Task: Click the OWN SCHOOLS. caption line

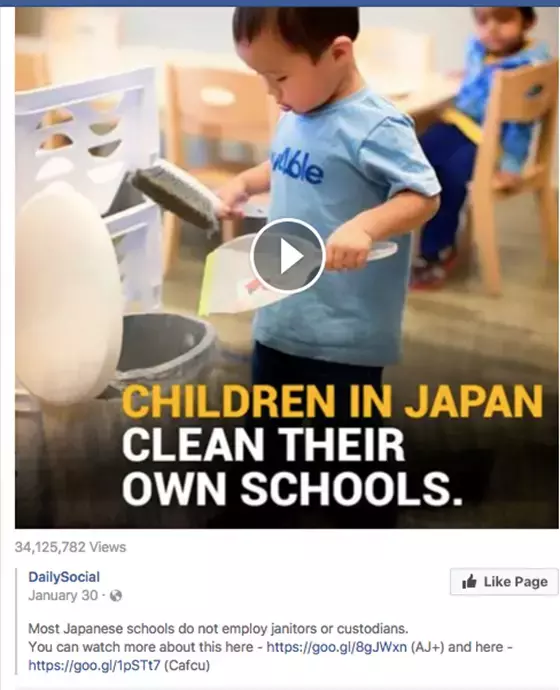Action: (x=293, y=488)
